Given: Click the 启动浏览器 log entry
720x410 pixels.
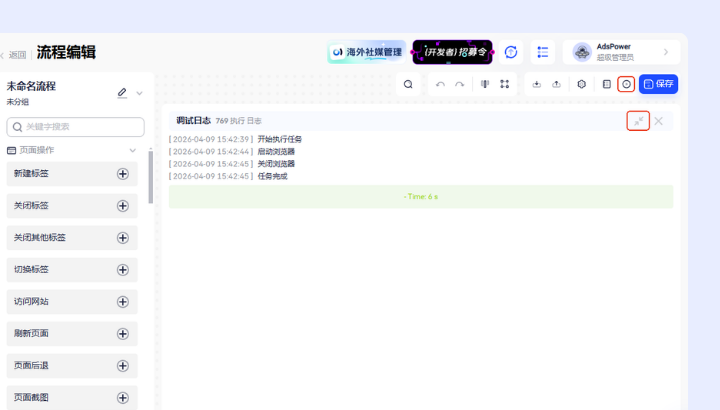Looking at the screenshot, I should (276, 152).
